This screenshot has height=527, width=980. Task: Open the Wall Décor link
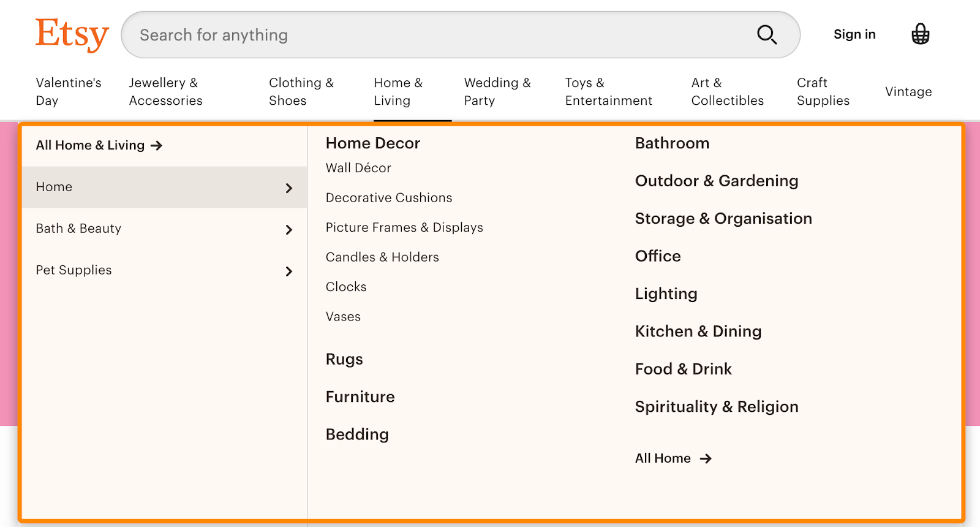358,168
